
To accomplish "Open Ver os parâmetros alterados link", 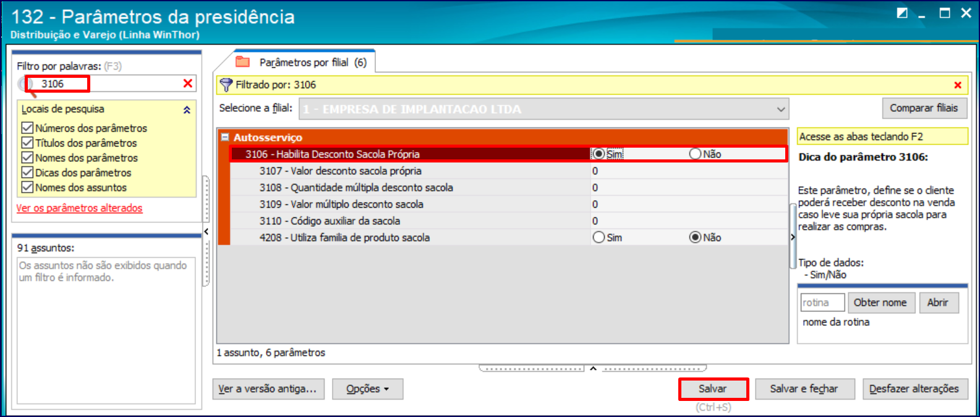I will click(x=80, y=208).
